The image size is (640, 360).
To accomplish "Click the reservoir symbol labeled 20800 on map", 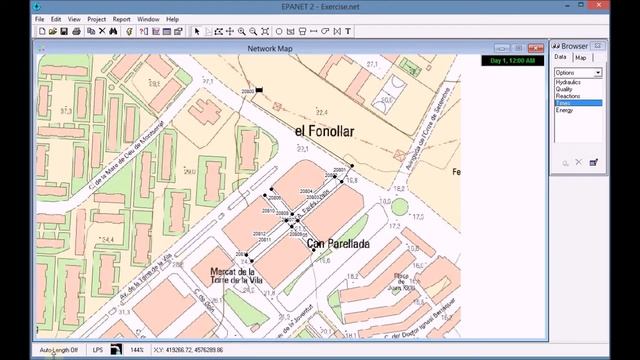I will (259, 90).
